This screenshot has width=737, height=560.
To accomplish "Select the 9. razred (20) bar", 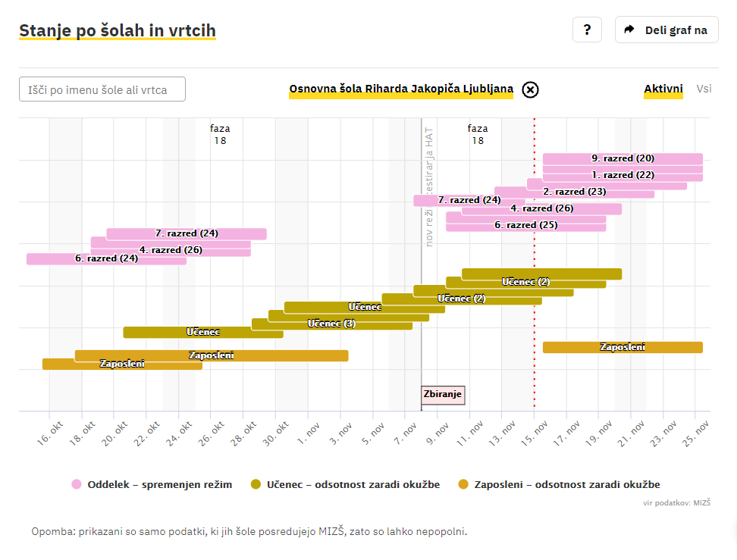I will [623, 158].
